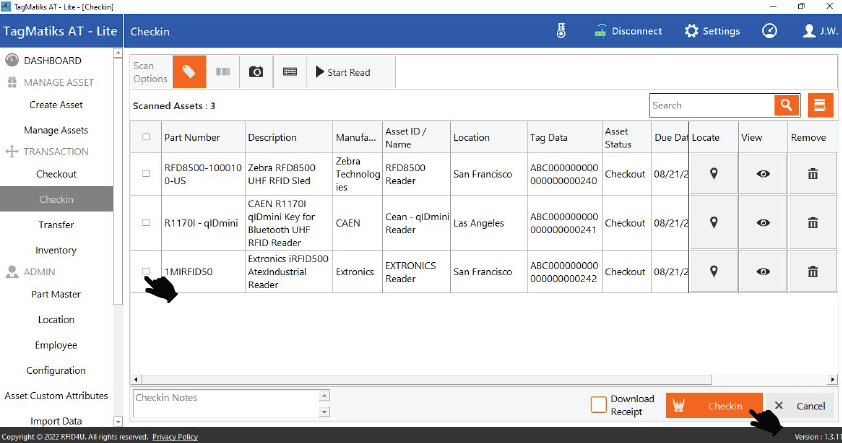Select keyboard input scan option
The image size is (842, 443).
pos(290,72)
